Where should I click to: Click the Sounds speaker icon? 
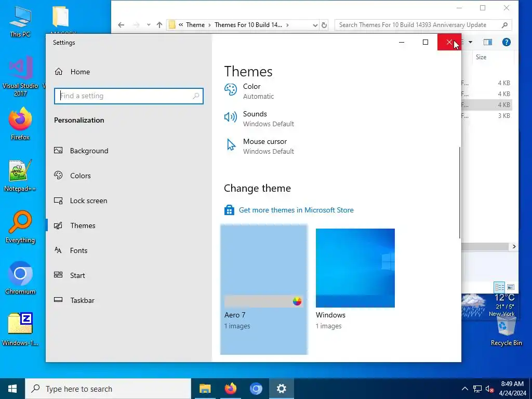coord(231,117)
